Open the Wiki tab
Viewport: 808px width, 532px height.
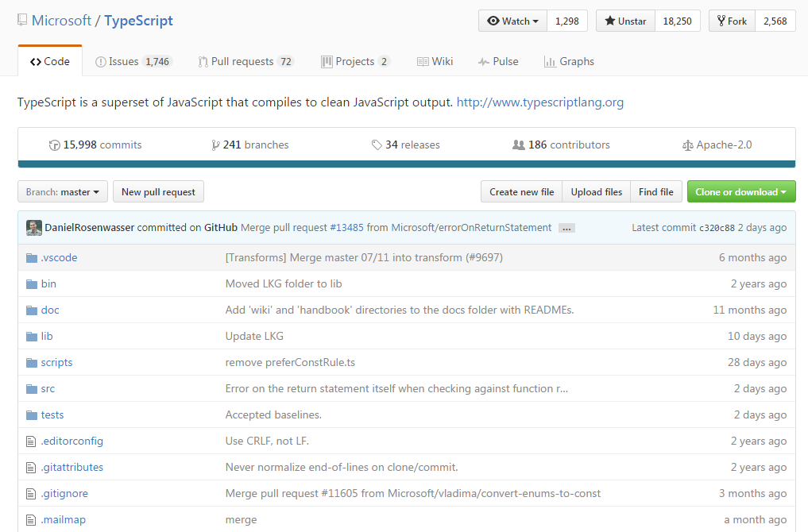[435, 61]
